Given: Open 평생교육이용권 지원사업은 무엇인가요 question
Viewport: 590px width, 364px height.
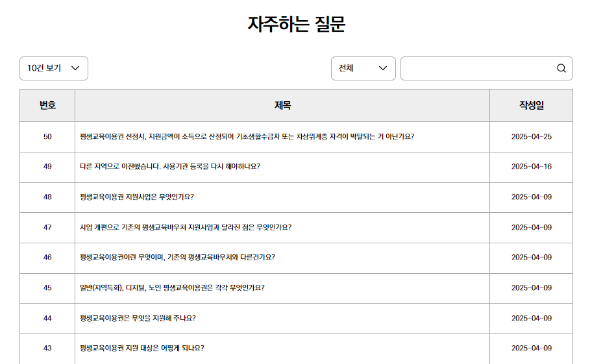Looking at the screenshot, I should pyautogui.click(x=137, y=197).
